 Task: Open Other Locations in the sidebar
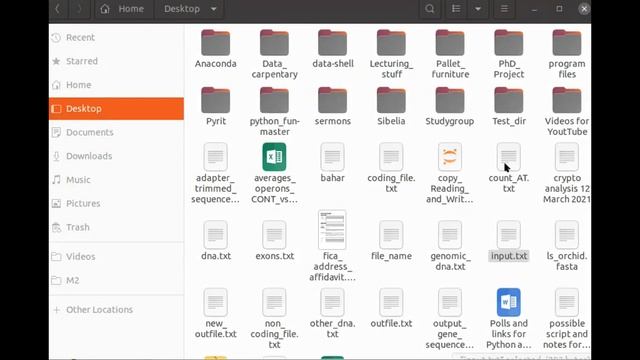pyautogui.click(x=116, y=310)
